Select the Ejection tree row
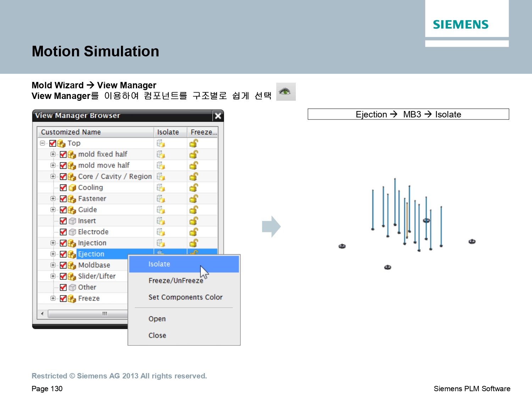532x399 pixels. click(128, 254)
